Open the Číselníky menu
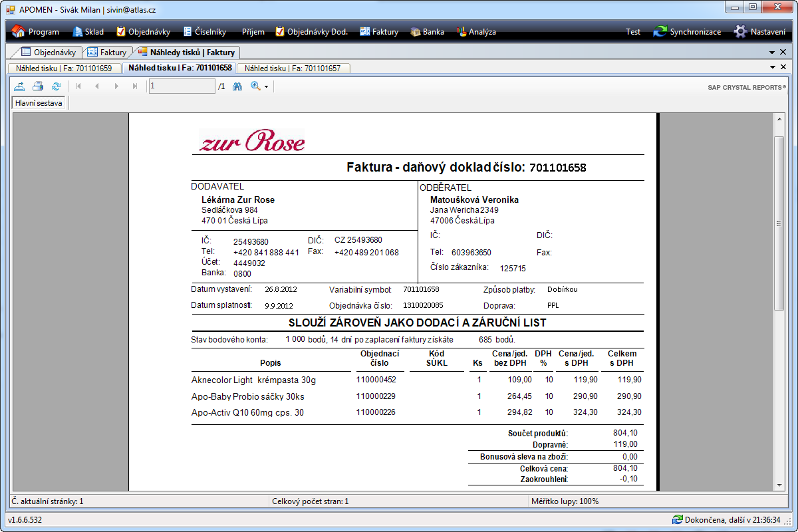Image resolution: width=798 pixels, height=532 pixels. [204, 32]
